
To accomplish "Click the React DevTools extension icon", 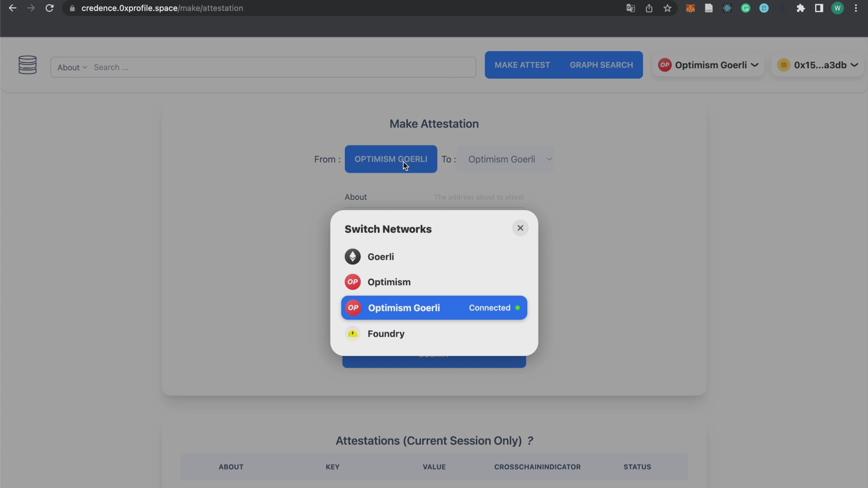I will point(727,8).
